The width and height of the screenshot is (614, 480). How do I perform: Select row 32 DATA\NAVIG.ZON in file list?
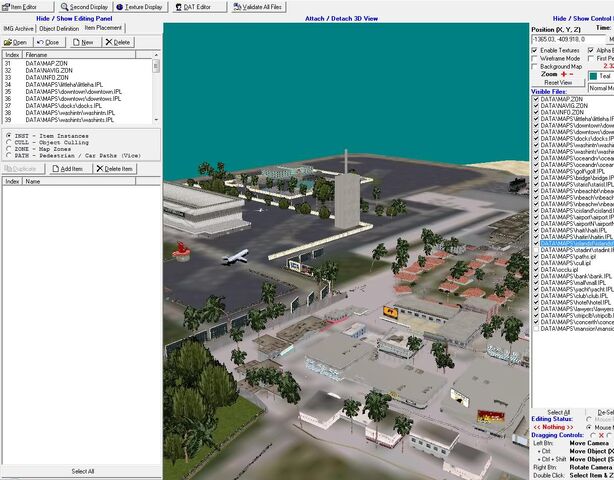78,70
